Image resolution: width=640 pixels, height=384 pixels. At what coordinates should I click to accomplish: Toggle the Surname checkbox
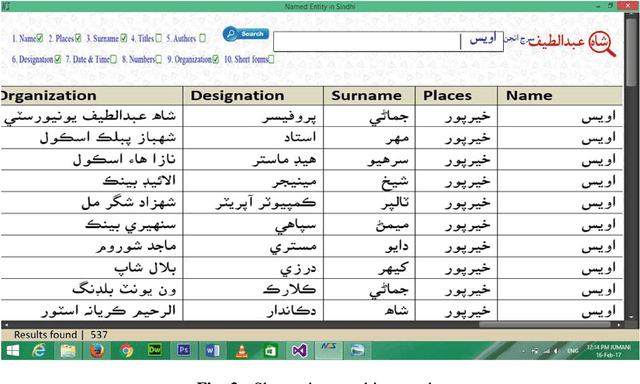click(x=124, y=38)
